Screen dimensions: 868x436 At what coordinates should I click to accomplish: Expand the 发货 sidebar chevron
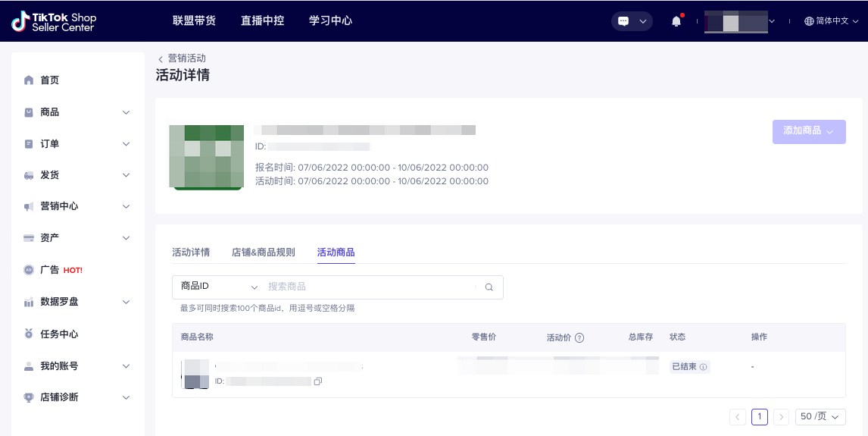coord(126,175)
